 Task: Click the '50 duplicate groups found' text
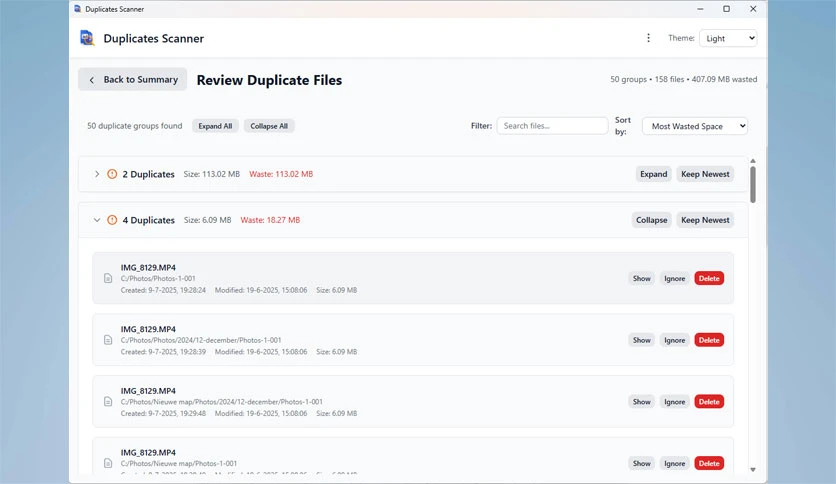[134, 126]
